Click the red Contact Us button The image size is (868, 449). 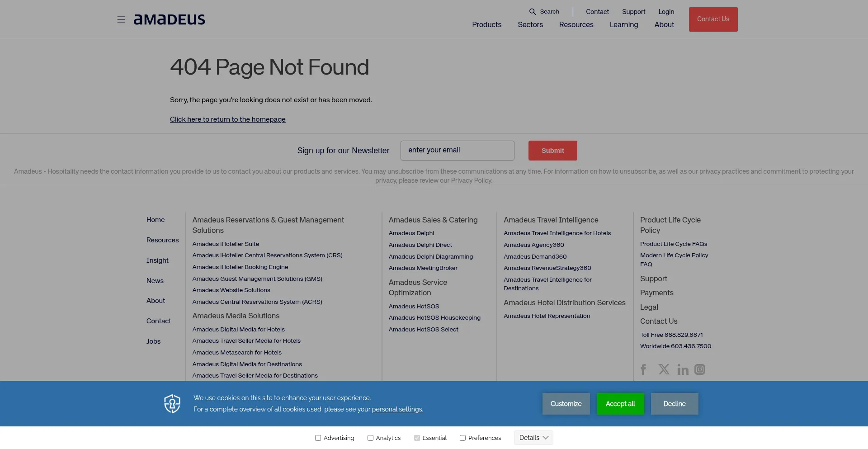[713, 19]
